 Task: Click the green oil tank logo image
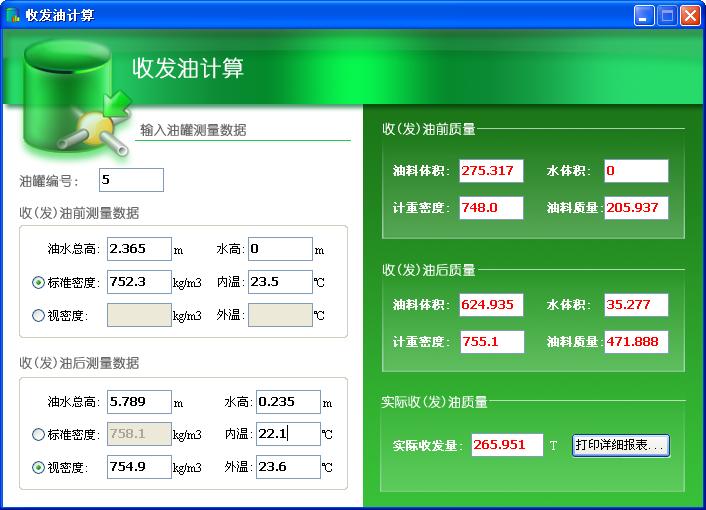[x=77, y=98]
